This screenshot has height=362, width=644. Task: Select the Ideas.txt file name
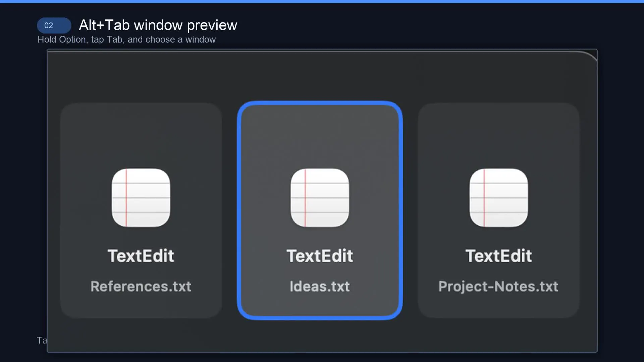320,287
